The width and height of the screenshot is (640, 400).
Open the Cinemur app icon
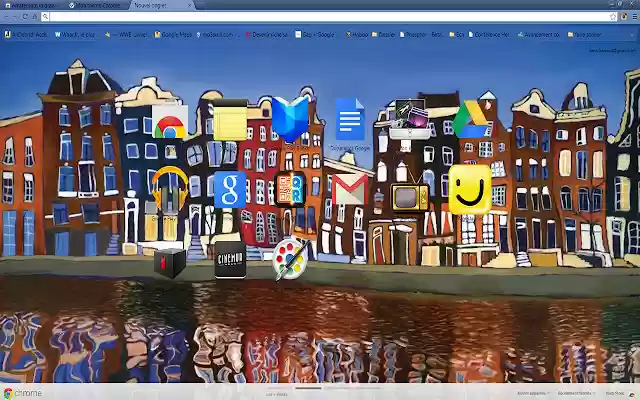click(x=230, y=260)
